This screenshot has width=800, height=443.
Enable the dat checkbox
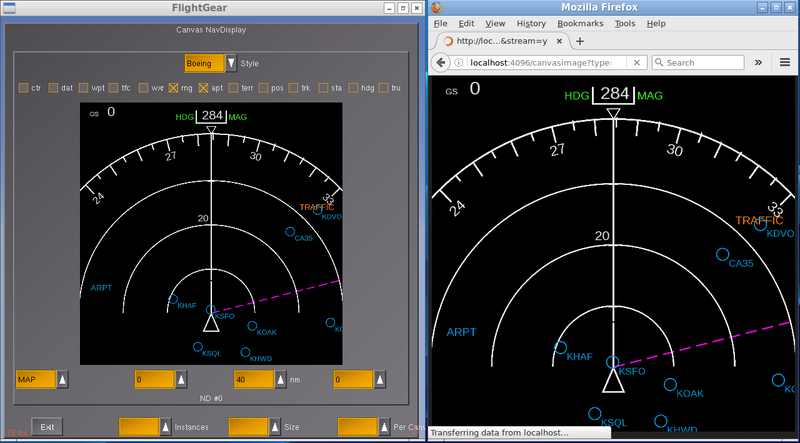pos(54,88)
